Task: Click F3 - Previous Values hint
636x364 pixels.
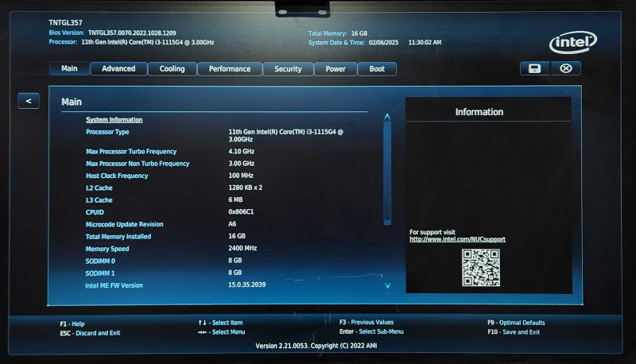Action: click(366, 322)
